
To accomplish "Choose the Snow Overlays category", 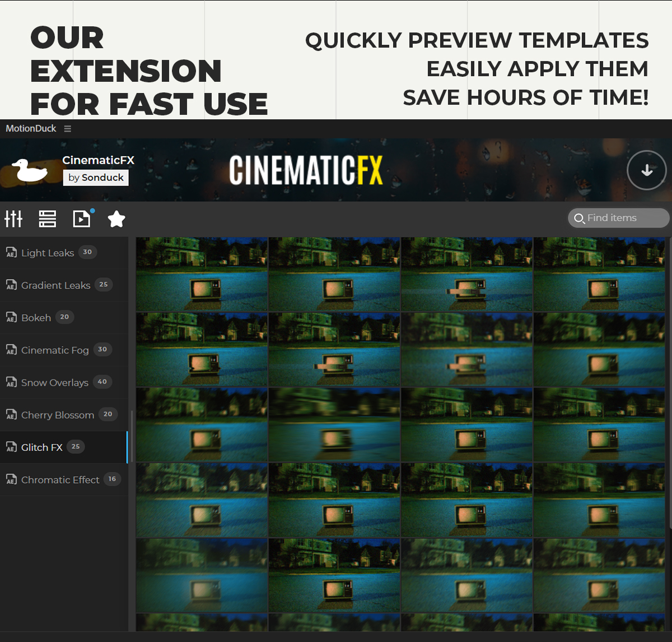I will (55, 383).
